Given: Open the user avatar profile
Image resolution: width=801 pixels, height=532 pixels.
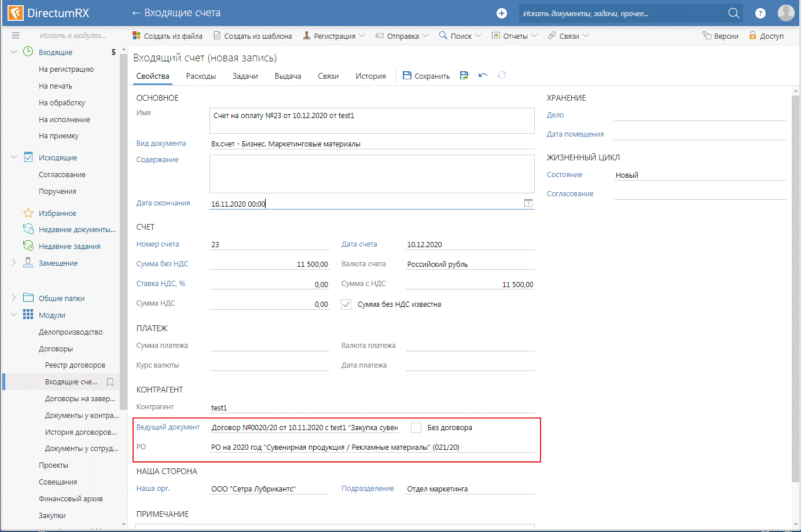Looking at the screenshot, I should [786, 13].
